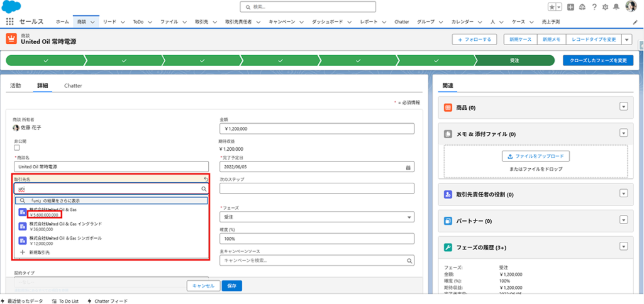644x304 pixels.
Task: Click the メモ & 添付ファイル icon
Action: (448, 134)
